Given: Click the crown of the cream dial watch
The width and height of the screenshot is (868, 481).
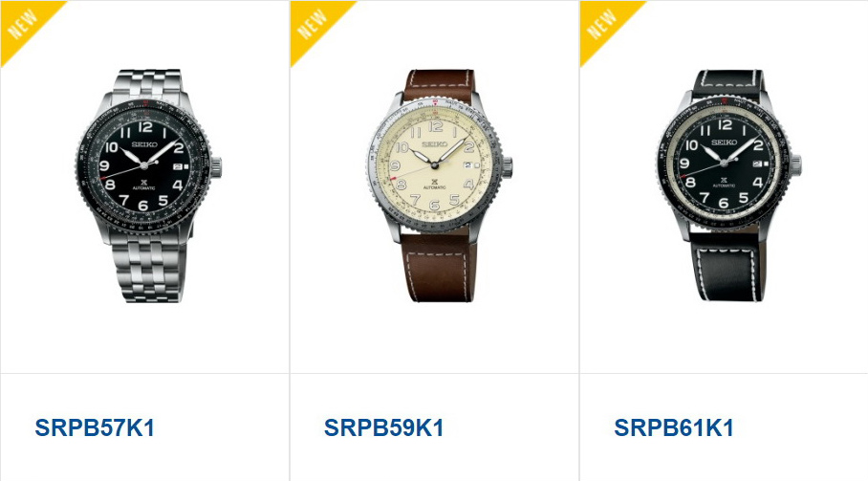Looking at the screenshot, I should 506,166.
